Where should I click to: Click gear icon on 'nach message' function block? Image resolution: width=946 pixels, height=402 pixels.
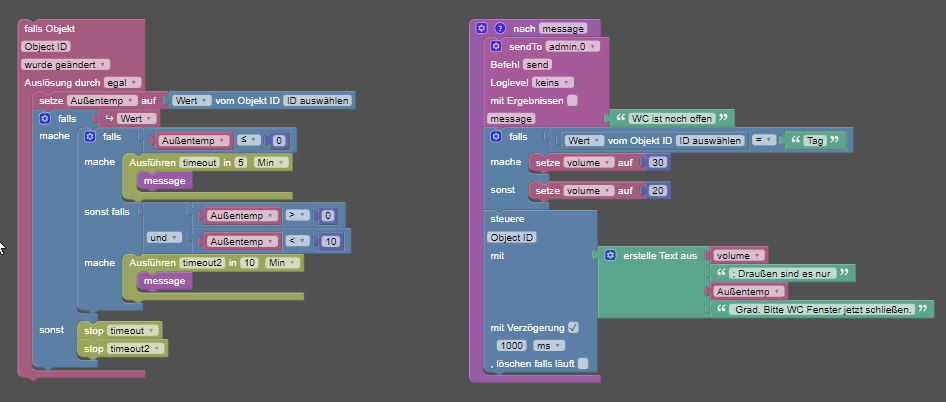pyautogui.click(x=481, y=28)
